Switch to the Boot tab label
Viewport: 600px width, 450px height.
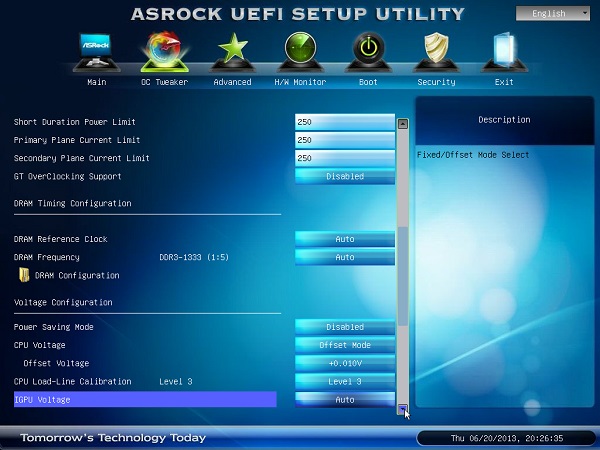pos(368,82)
